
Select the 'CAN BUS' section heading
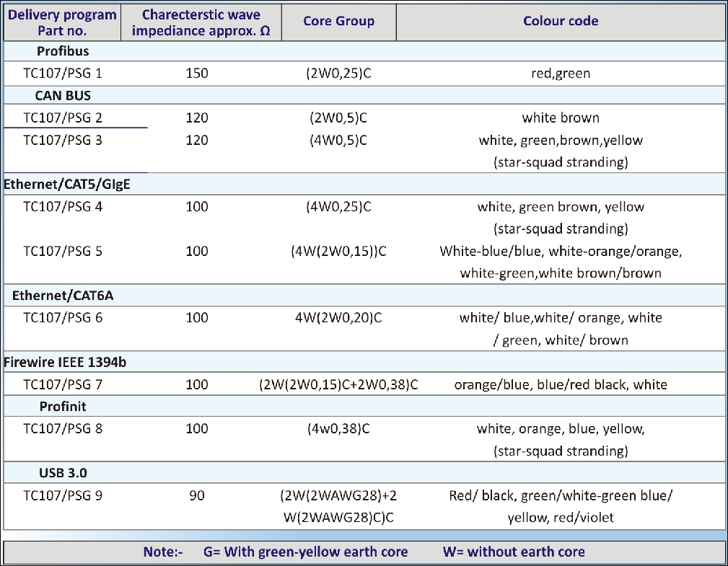(x=63, y=96)
